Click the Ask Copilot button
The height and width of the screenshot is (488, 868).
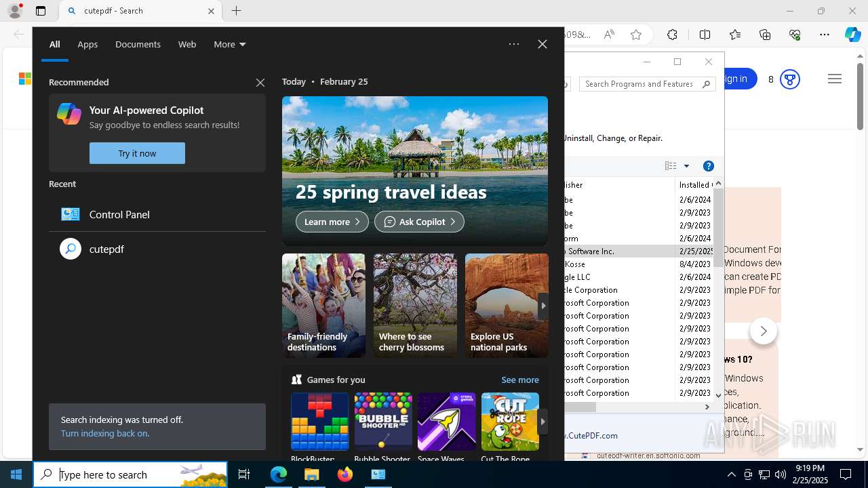(x=419, y=222)
